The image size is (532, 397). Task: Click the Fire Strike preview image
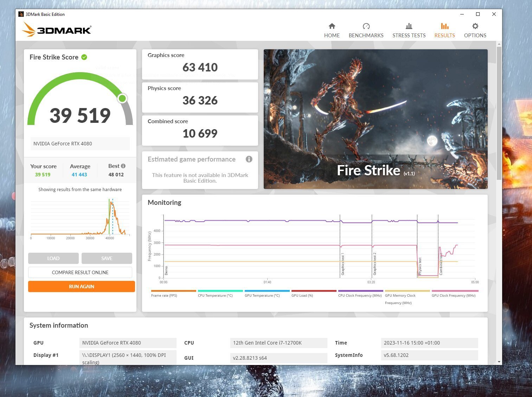[x=376, y=119]
